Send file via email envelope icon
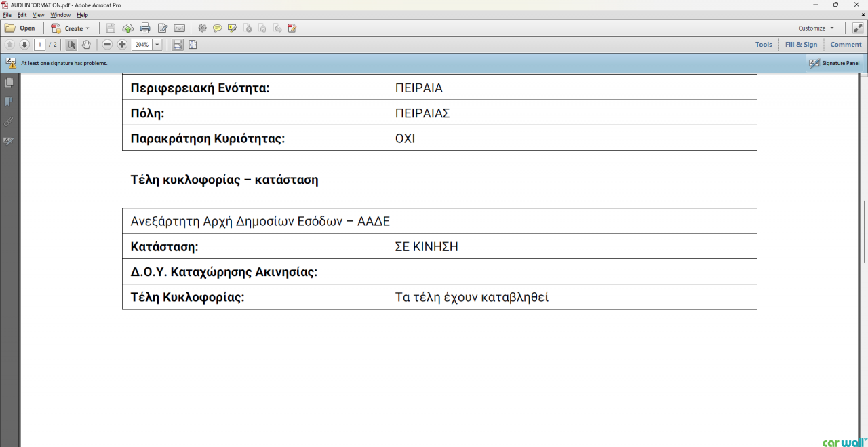The image size is (868, 447). [x=179, y=28]
